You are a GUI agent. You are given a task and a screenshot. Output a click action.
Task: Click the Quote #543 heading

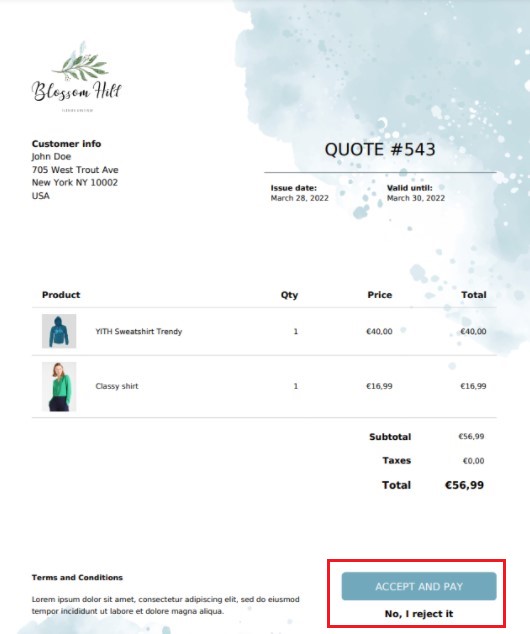pyautogui.click(x=380, y=150)
